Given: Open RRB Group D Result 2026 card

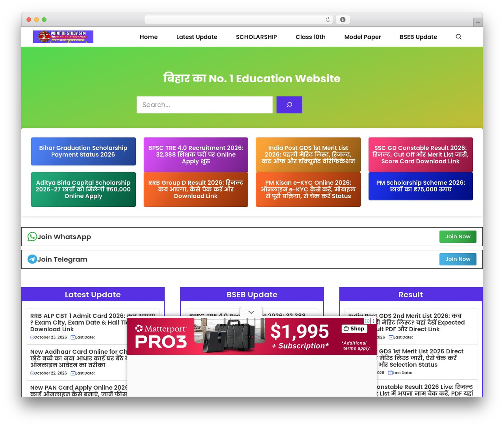Looking at the screenshot, I should point(196,189).
